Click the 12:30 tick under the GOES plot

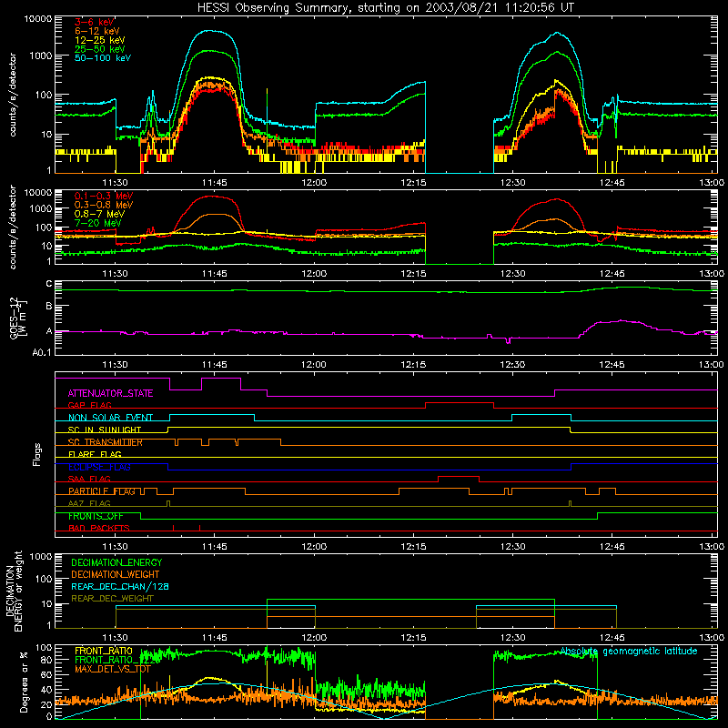[x=512, y=365]
